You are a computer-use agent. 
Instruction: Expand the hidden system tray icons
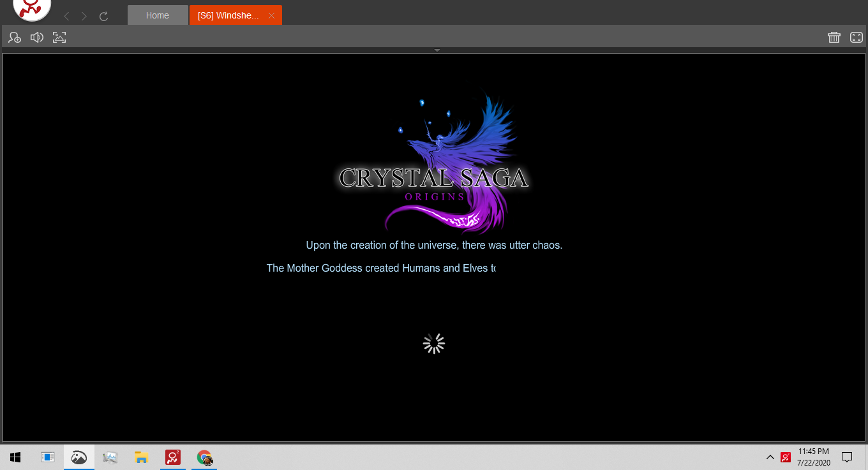(x=770, y=457)
